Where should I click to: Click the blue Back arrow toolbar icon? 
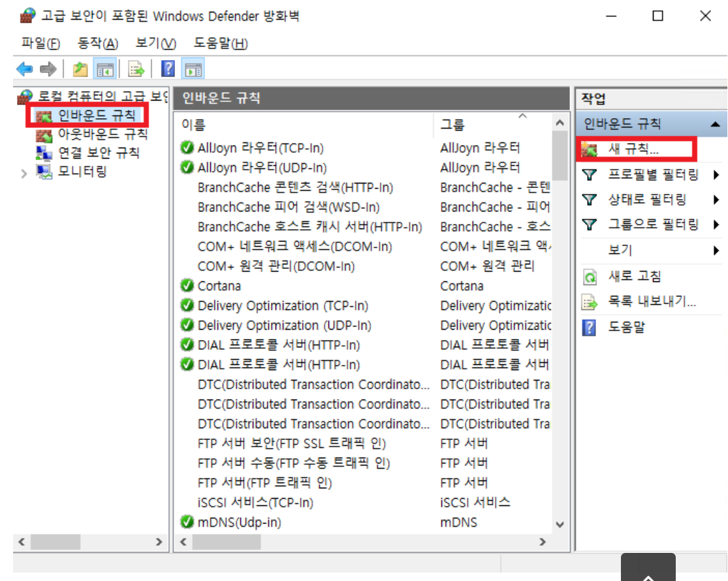pyautogui.click(x=24, y=70)
